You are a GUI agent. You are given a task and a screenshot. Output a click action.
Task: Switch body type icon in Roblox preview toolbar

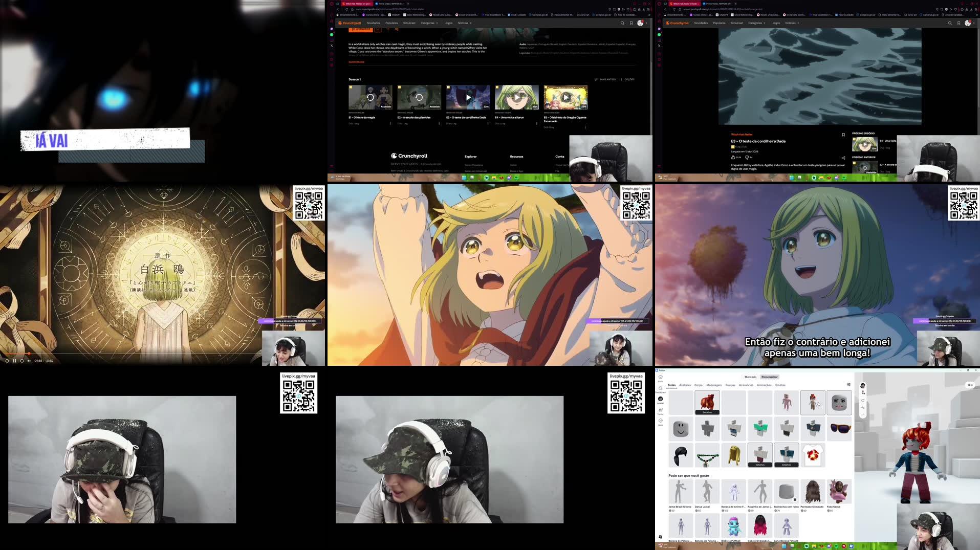click(x=863, y=392)
